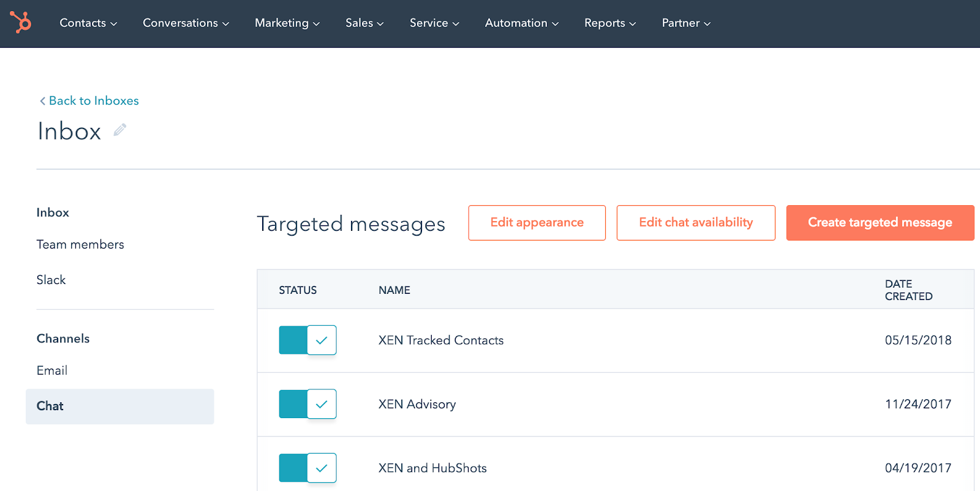Toggle the XEN Tracked Contacts status switch

pyautogui.click(x=307, y=340)
